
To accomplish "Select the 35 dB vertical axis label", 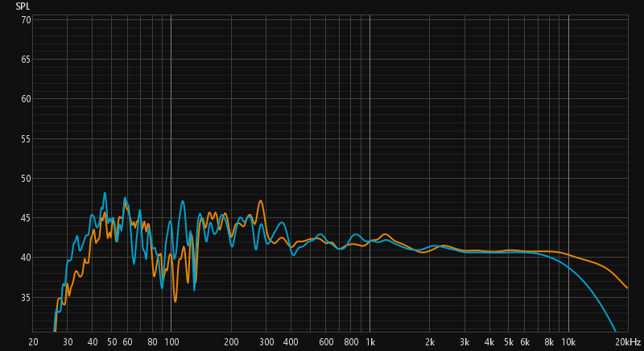I will [x=25, y=298].
